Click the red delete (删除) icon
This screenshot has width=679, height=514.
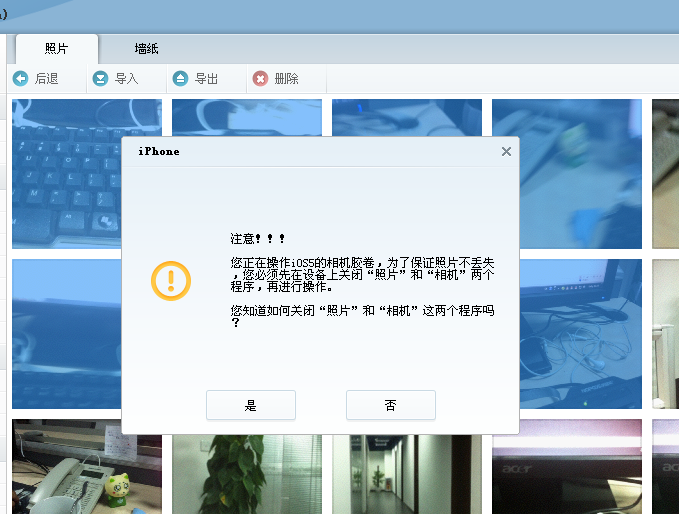pyautogui.click(x=260, y=78)
